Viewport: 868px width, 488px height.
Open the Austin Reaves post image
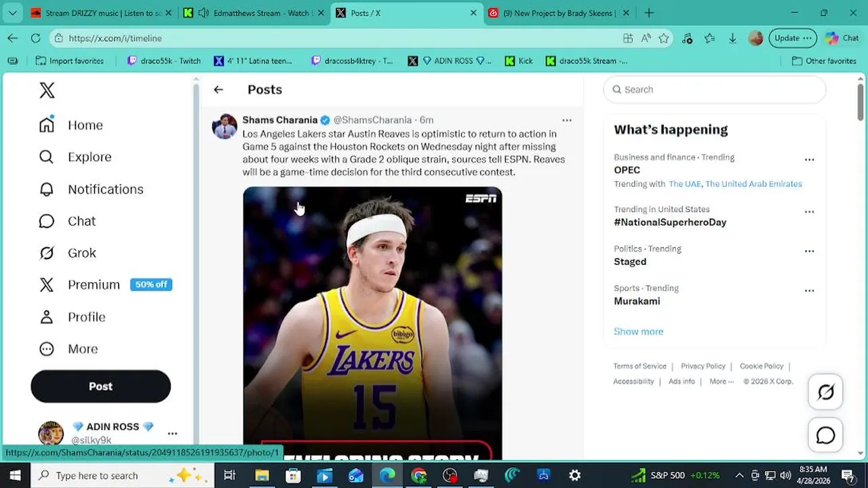tap(372, 323)
